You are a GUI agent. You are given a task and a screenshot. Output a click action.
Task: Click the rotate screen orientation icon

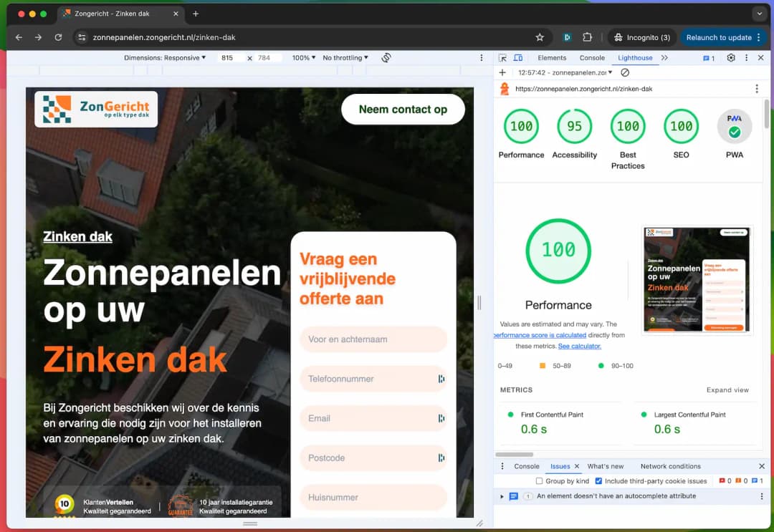386,58
